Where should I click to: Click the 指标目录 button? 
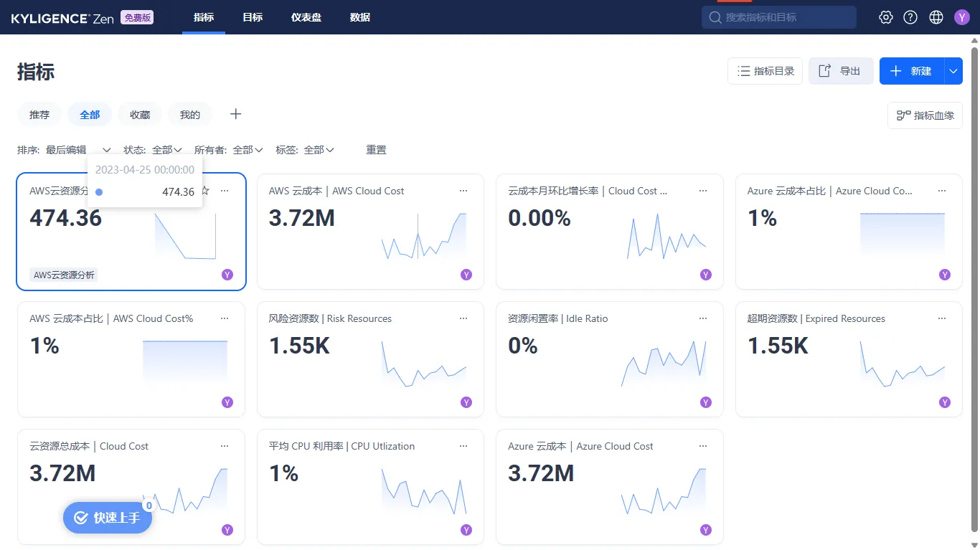(x=765, y=71)
